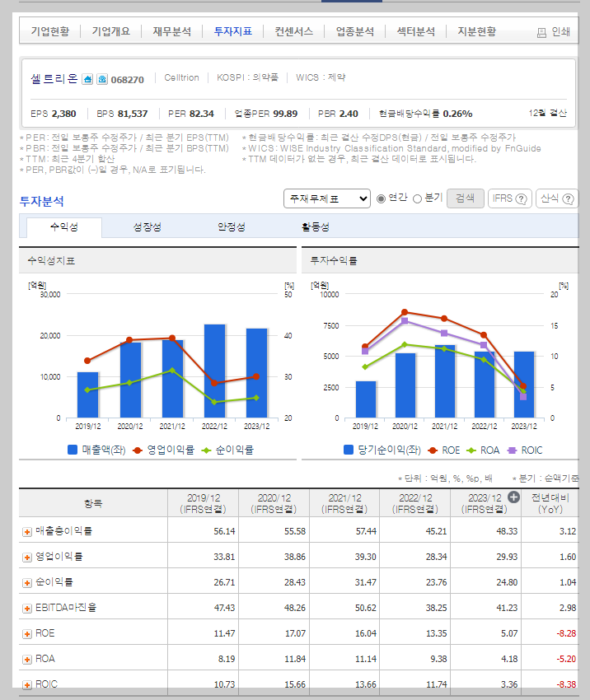Click the home icon next to 셀트리온
590x700 pixels.
click(x=87, y=79)
